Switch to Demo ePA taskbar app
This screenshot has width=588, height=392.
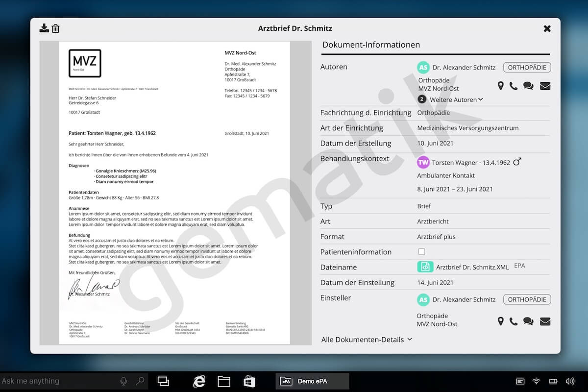pos(312,381)
